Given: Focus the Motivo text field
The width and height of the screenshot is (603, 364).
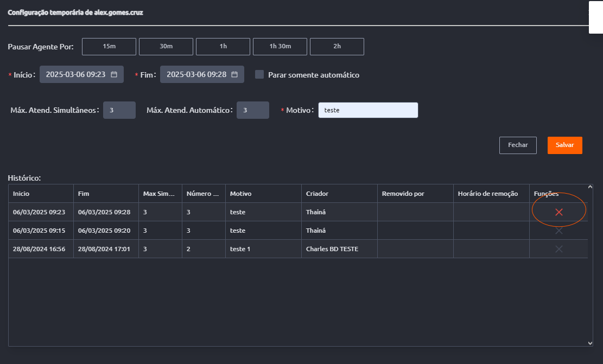Looking at the screenshot, I should click(368, 110).
